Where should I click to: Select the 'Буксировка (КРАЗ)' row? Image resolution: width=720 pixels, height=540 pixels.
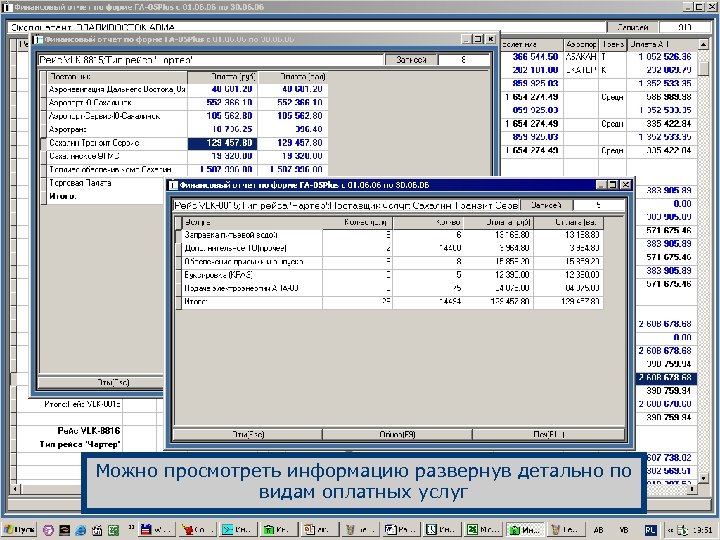tap(389, 275)
